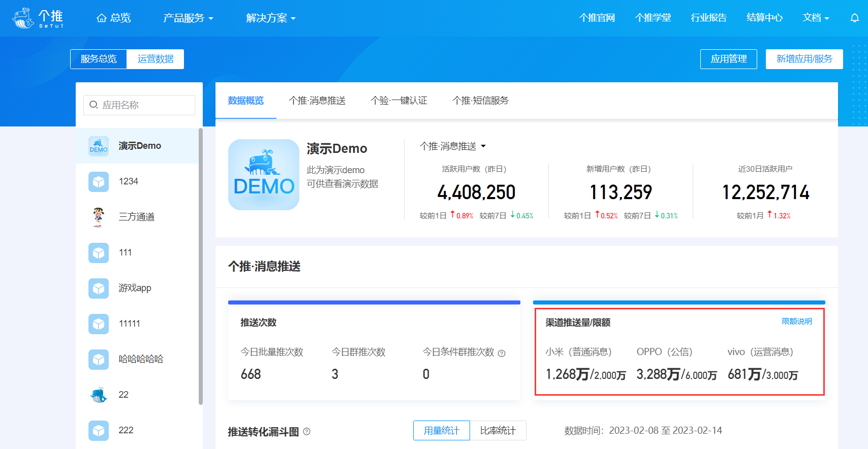Click the date range 2023-02-08 至 2023-02-14

pyautogui.click(x=666, y=431)
